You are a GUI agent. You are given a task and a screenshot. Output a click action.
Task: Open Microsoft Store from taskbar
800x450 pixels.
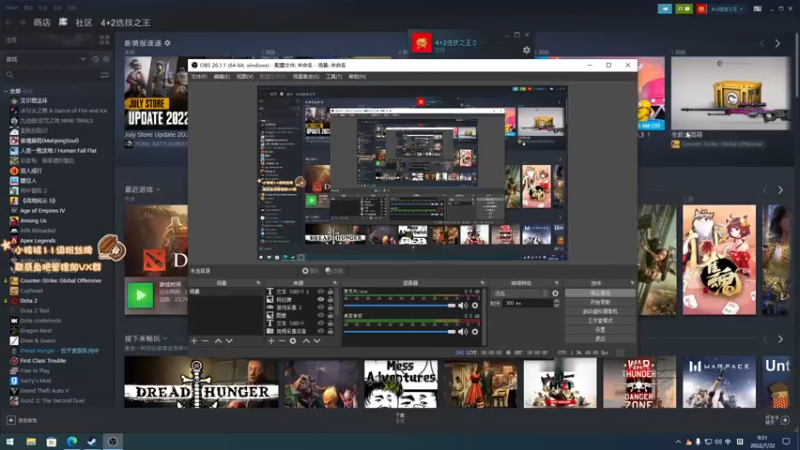point(52,441)
